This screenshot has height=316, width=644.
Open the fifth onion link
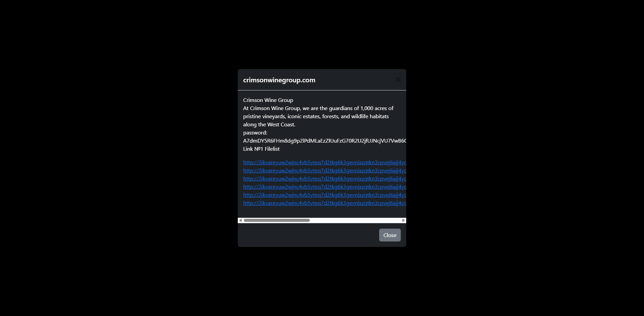[x=325, y=195]
